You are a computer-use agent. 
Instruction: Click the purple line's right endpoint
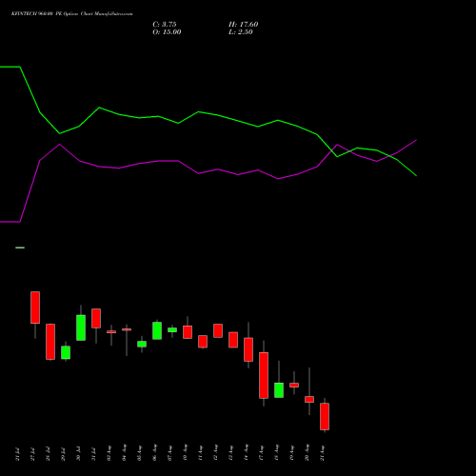pos(416,140)
